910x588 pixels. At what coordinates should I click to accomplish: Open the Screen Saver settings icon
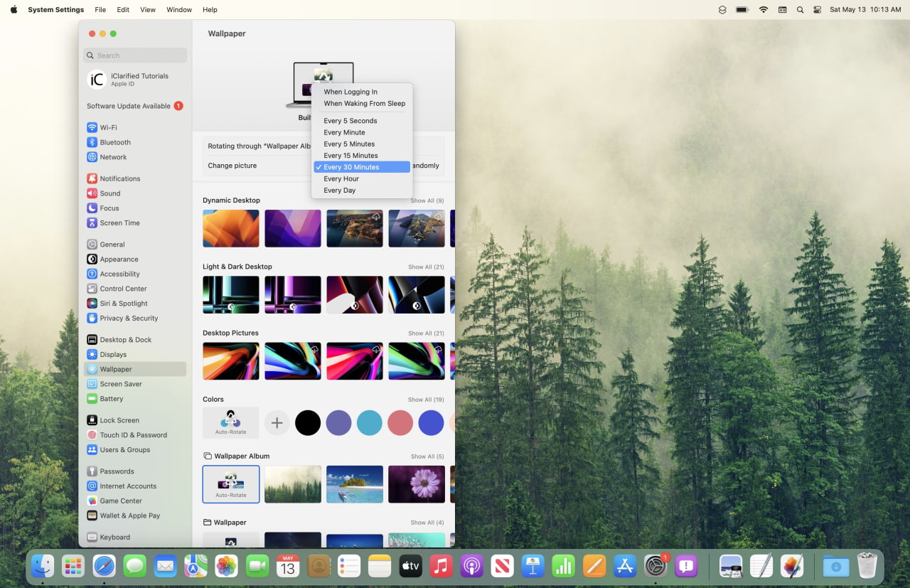click(x=93, y=384)
